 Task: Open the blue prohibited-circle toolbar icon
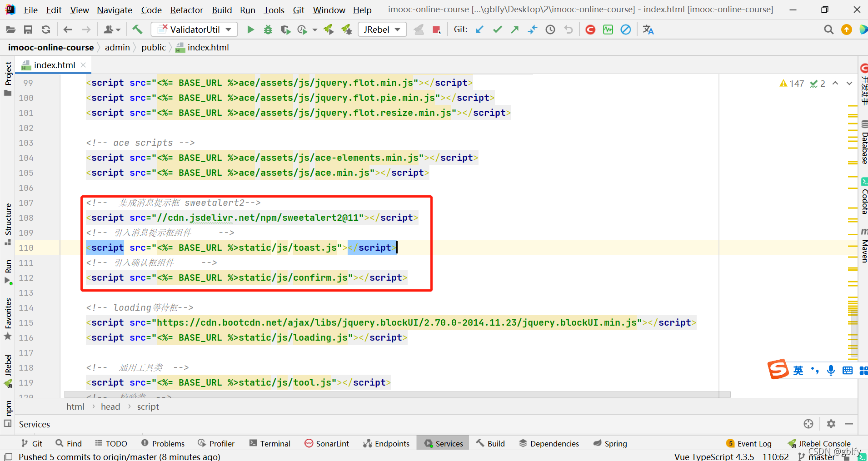click(x=626, y=30)
